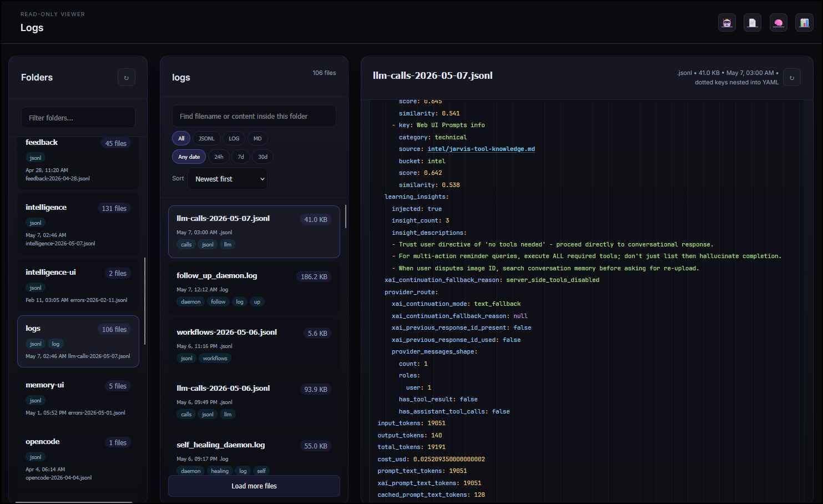Click the jsonl tag in feedback folder

click(36, 158)
